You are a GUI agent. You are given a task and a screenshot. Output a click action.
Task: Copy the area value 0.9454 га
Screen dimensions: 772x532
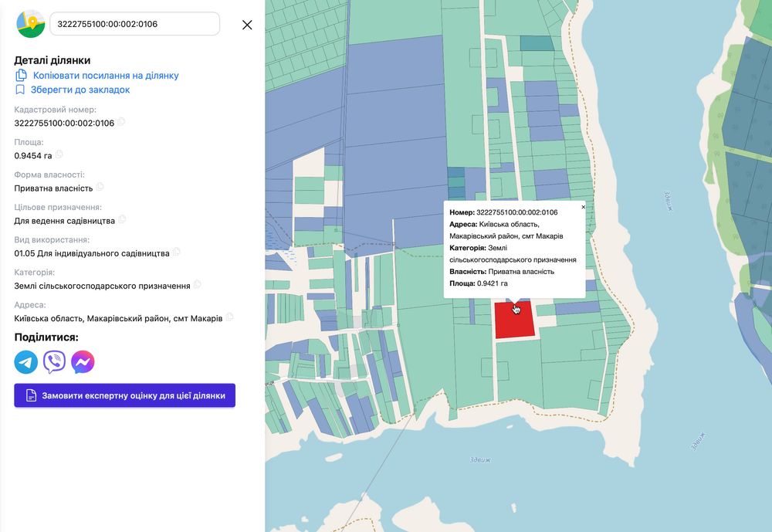click(59, 155)
